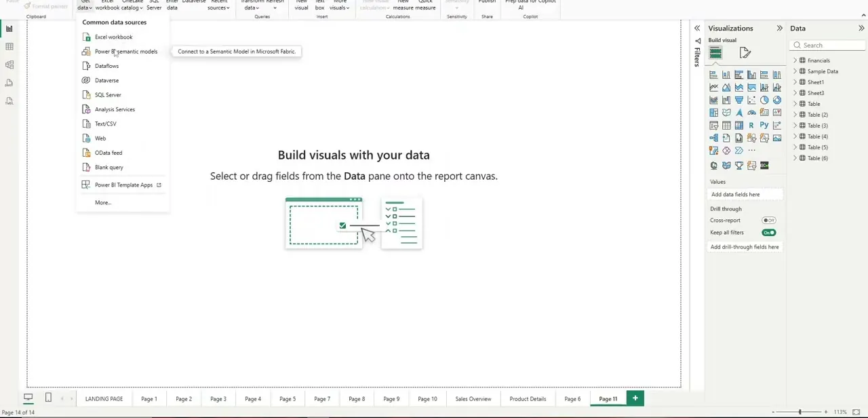Screen dimensions: 868x418
Task: Expand the financials table
Action: pyautogui.click(x=795, y=60)
